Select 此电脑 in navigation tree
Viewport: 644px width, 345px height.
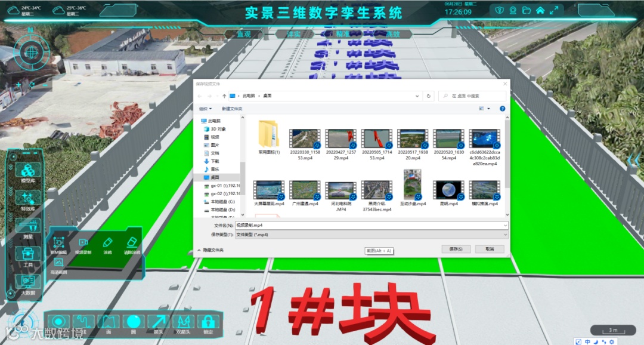(211, 121)
